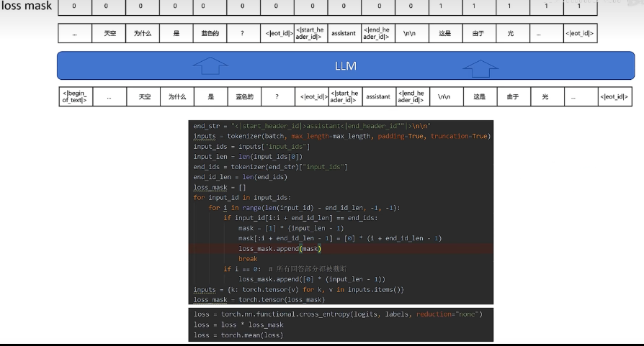Click the input_ids = inputs["input_ids"] line
The width and height of the screenshot is (644, 346).
point(251,146)
